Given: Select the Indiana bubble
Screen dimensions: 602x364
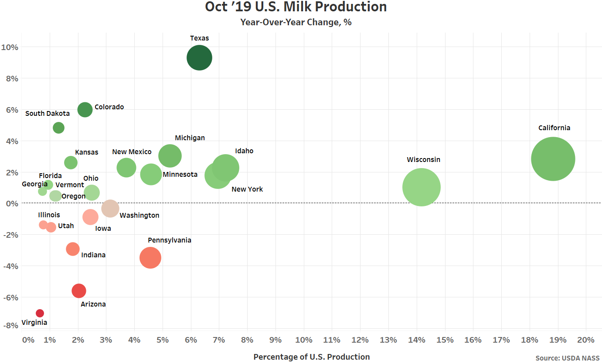Looking at the screenshot, I should (x=73, y=249).
